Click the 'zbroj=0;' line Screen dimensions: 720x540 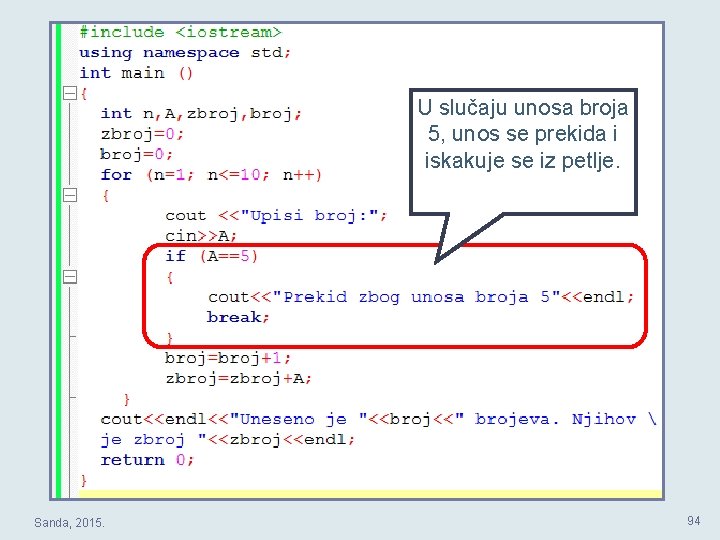click(142, 134)
